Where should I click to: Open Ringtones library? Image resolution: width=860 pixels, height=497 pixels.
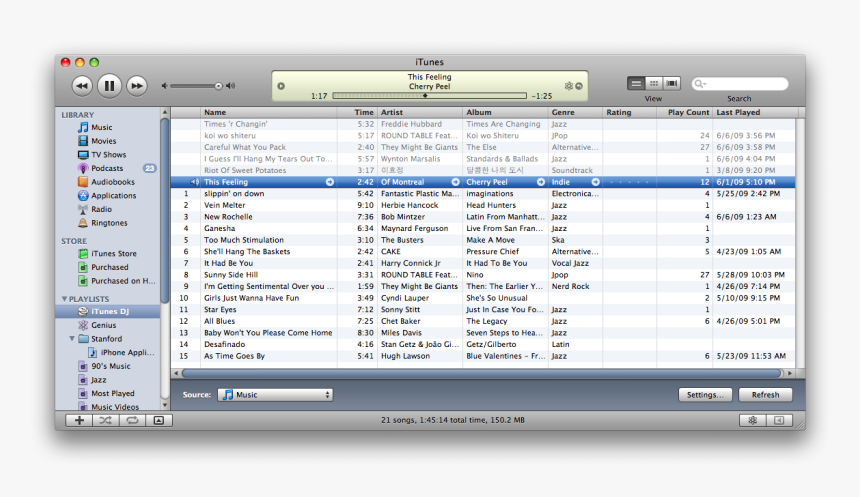109,223
